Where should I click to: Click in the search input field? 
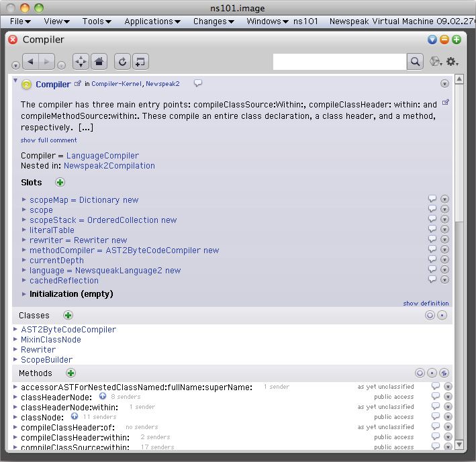(x=340, y=62)
